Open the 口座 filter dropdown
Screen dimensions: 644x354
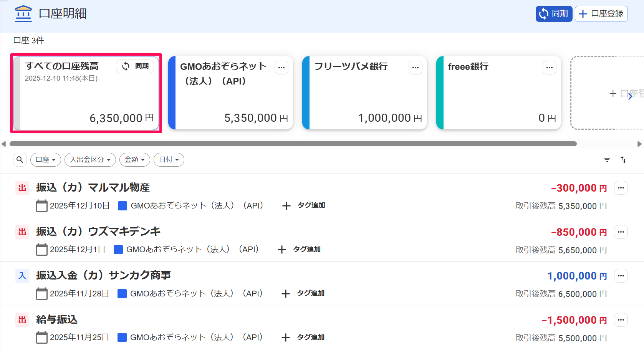pos(46,160)
